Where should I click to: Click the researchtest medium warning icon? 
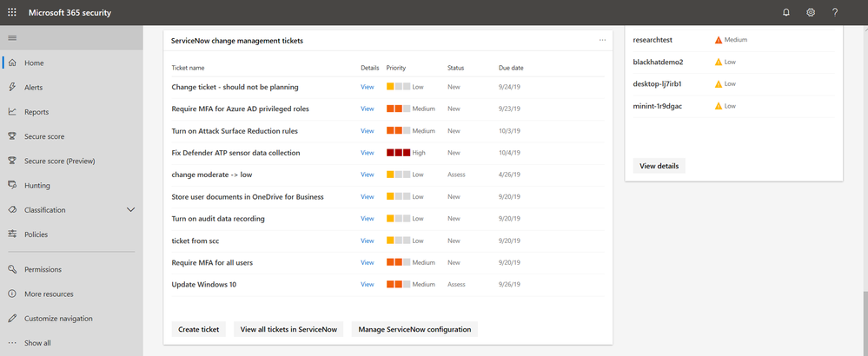[719, 40]
